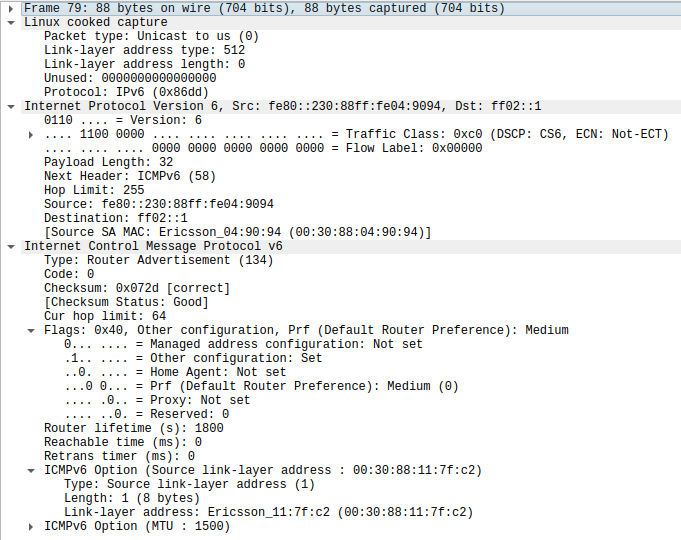This screenshot has width=681, height=540.
Task: Collapse Internet Control Message Protocol v6 section
Action: (11, 246)
